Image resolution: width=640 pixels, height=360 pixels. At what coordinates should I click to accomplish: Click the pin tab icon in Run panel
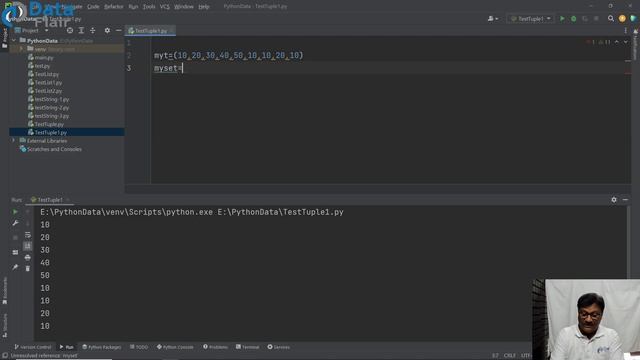[x=15, y=267]
